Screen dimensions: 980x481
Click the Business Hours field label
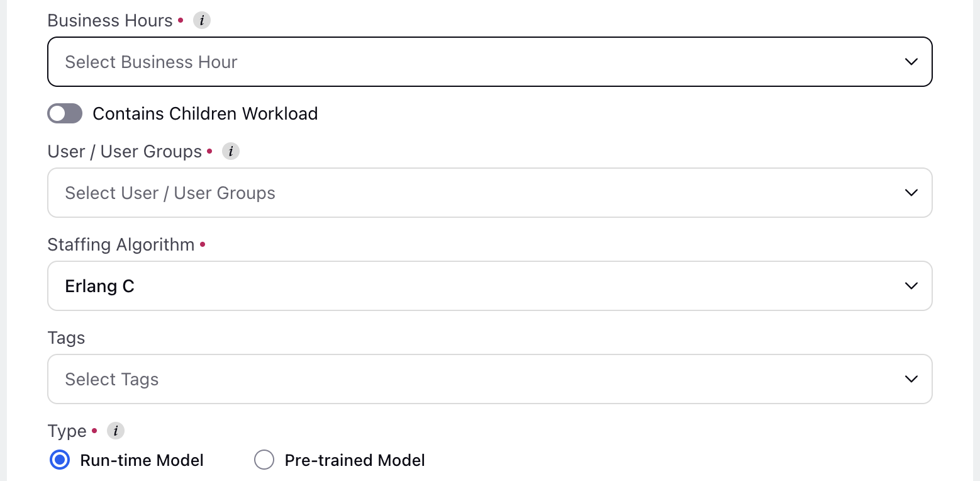110,20
